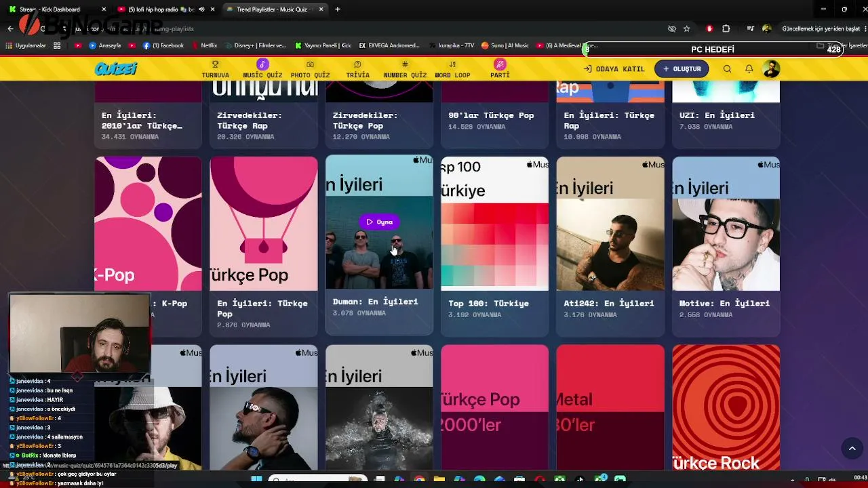Image resolution: width=868 pixels, height=488 pixels.
Task: Open the Türkçe Rock thumbnail
Action: (x=726, y=407)
